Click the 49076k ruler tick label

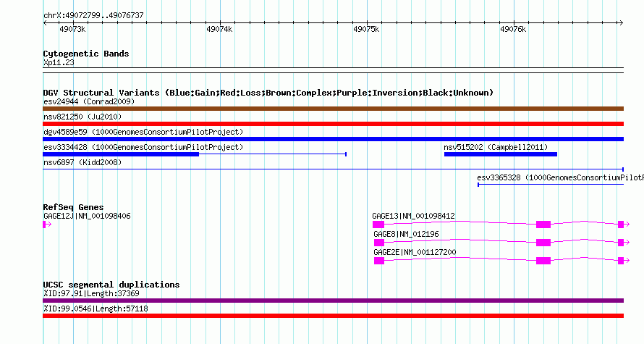(513, 29)
